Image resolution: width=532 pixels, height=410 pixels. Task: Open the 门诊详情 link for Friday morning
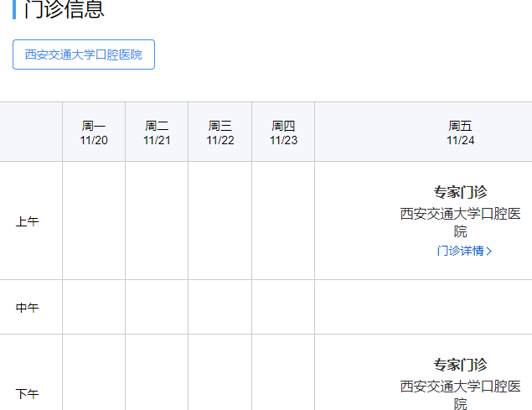[x=460, y=251]
